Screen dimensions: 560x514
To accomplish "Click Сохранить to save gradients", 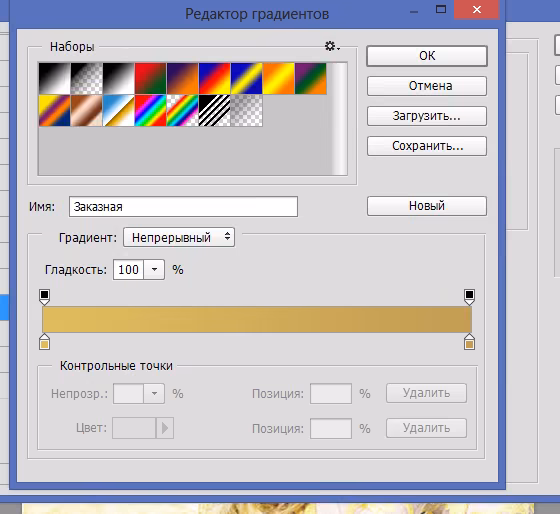I will pyautogui.click(x=427, y=146).
